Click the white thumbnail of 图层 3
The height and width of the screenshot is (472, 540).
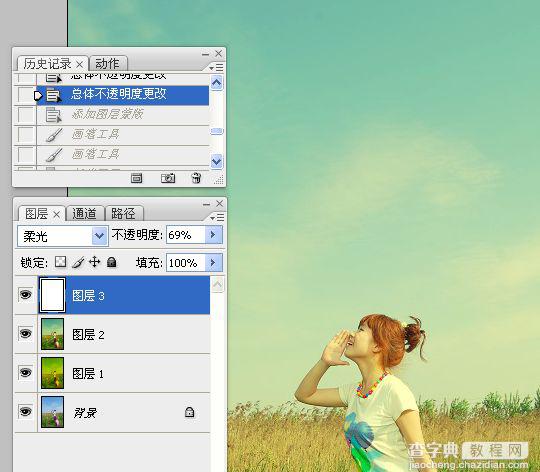(52, 295)
